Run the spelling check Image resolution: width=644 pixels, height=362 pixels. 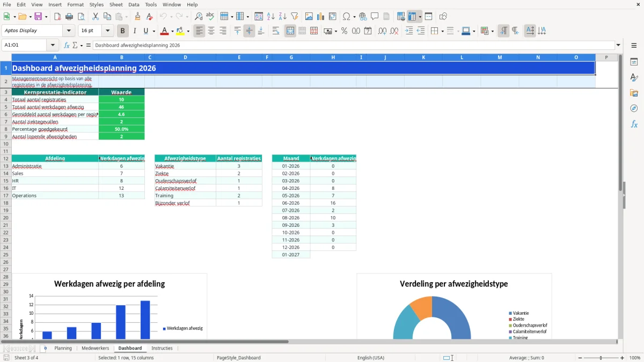[210, 17]
